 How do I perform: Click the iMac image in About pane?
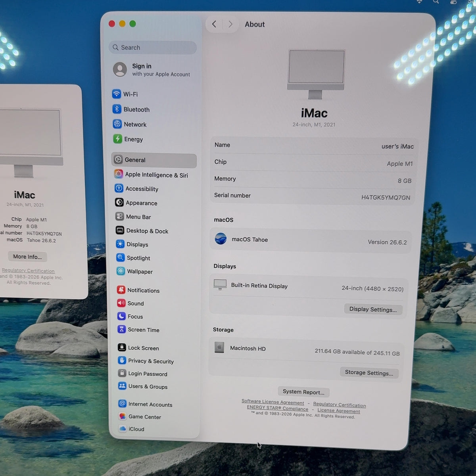coord(316,74)
